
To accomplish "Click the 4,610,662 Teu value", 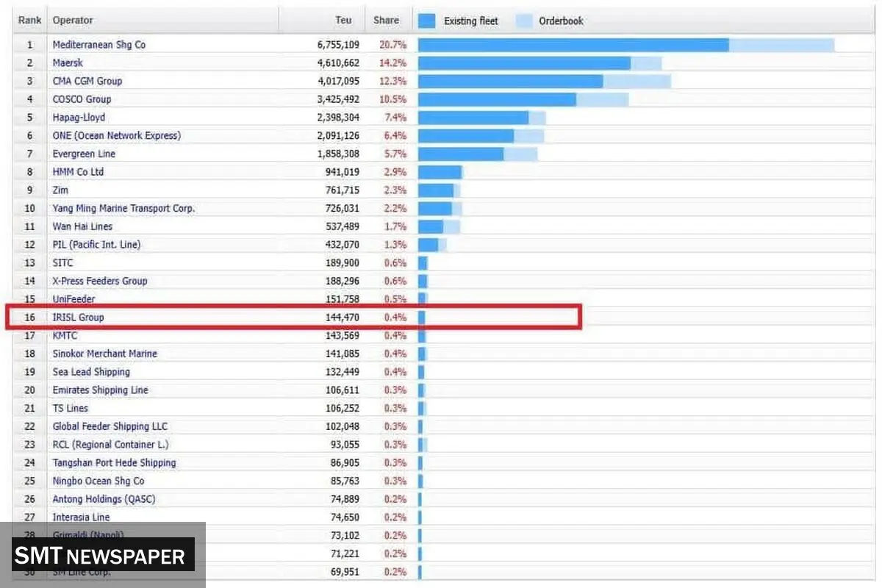I will 338,63.
